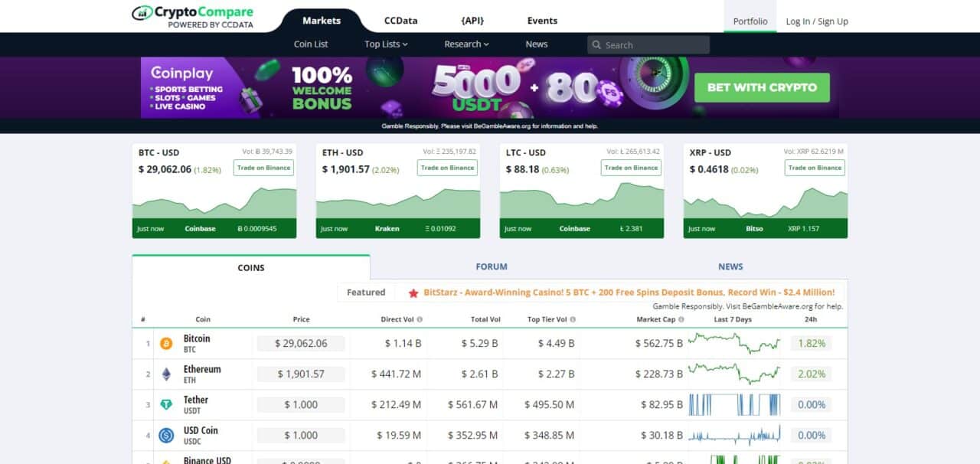Switch to the FORUM tab

(x=492, y=266)
